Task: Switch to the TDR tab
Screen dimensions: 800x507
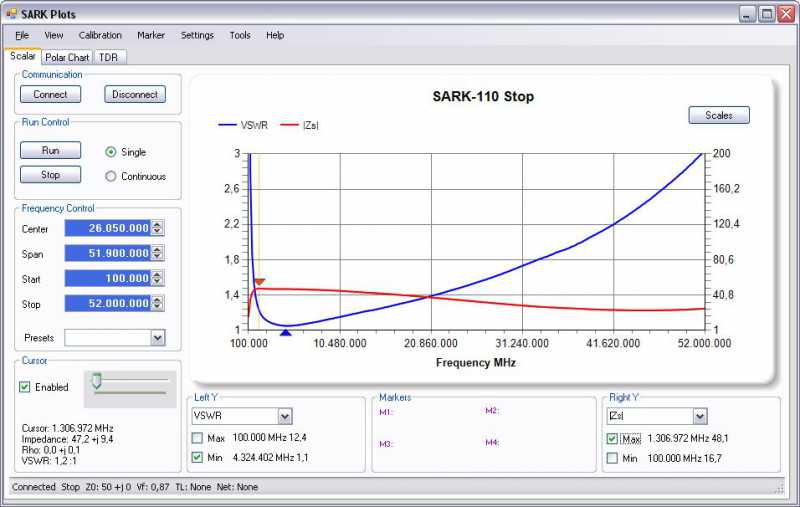Action: (x=109, y=57)
